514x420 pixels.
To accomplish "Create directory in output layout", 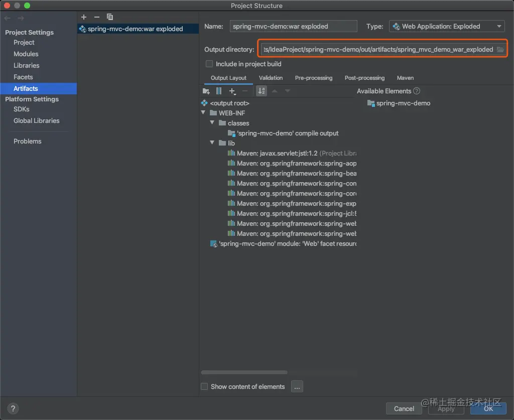I will tap(206, 91).
